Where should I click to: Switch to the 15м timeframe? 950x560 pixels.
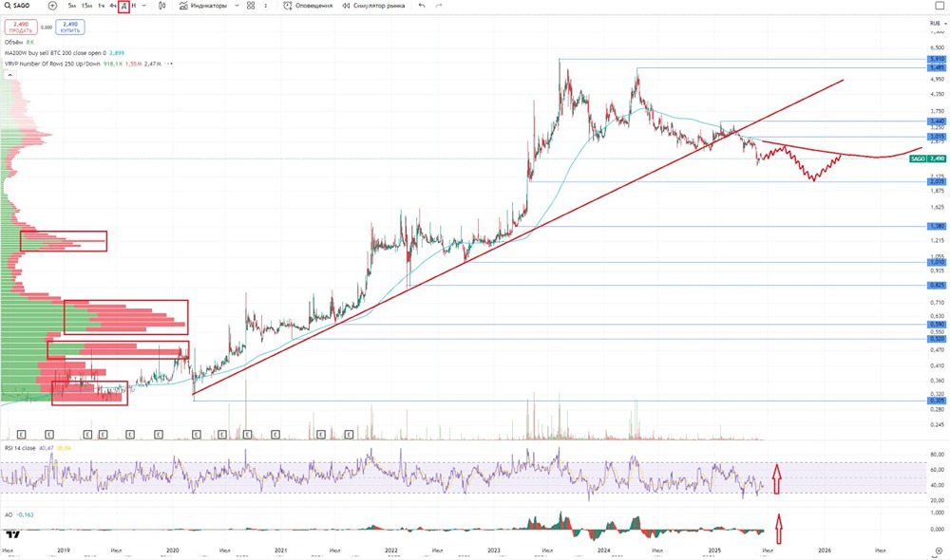pyautogui.click(x=86, y=6)
